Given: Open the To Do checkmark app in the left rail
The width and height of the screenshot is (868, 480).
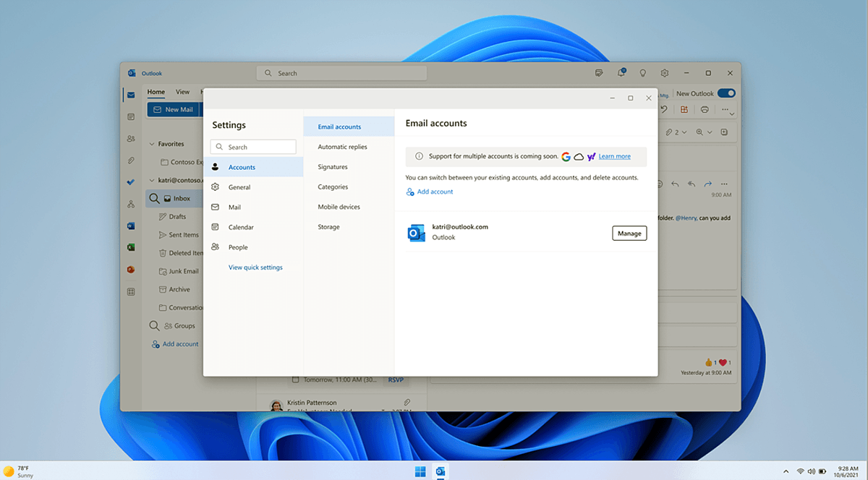Looking at the screenshot, I should click(131, 182).
